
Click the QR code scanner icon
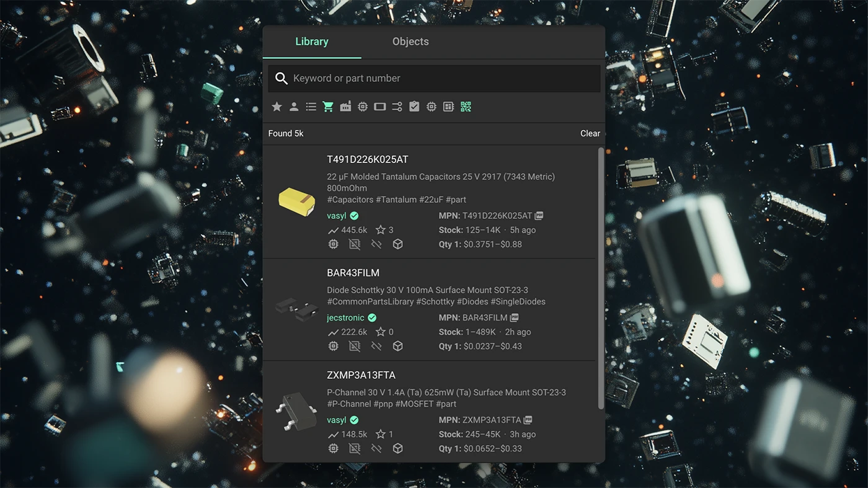pyautogui.click(x=466, y=106)
